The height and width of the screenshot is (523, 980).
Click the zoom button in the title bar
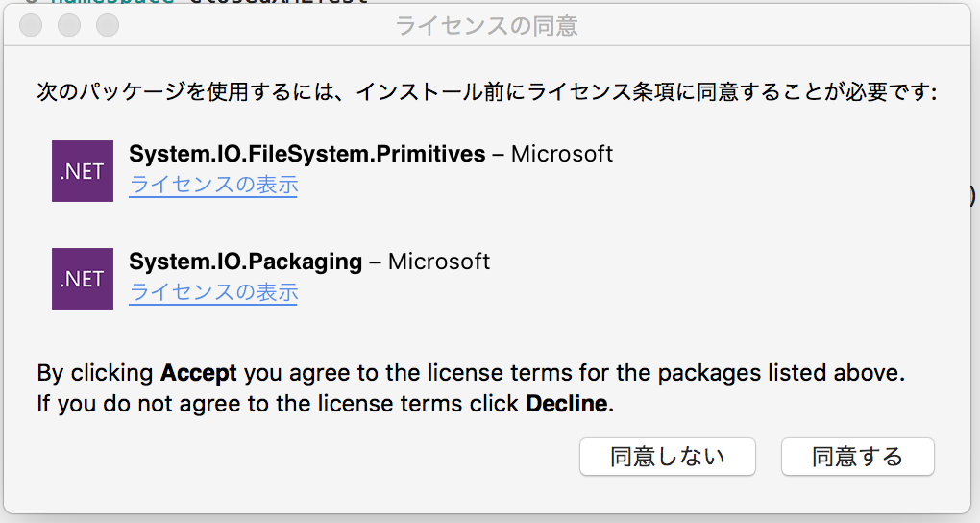pyautogui.click(x=108, y=26)
